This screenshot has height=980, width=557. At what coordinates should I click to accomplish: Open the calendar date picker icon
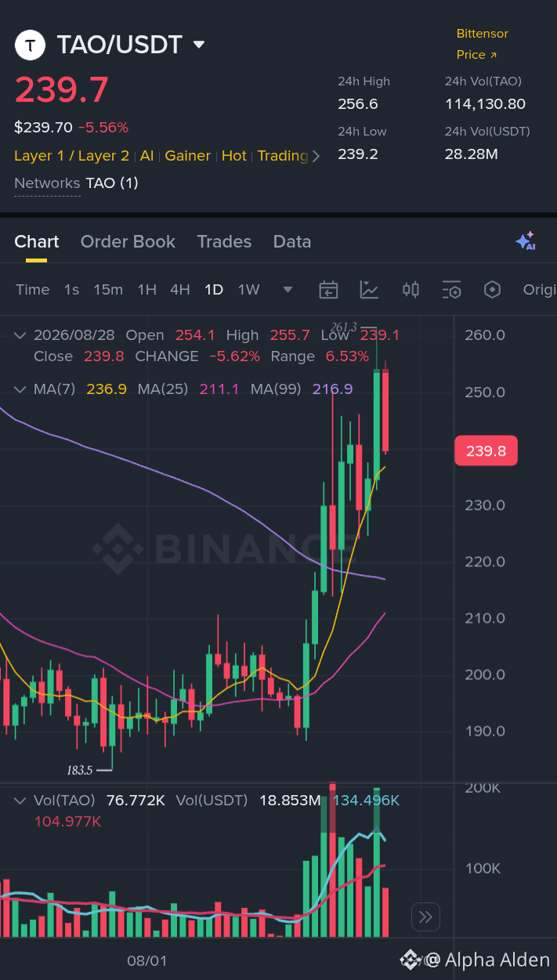(x=328, y=290)
